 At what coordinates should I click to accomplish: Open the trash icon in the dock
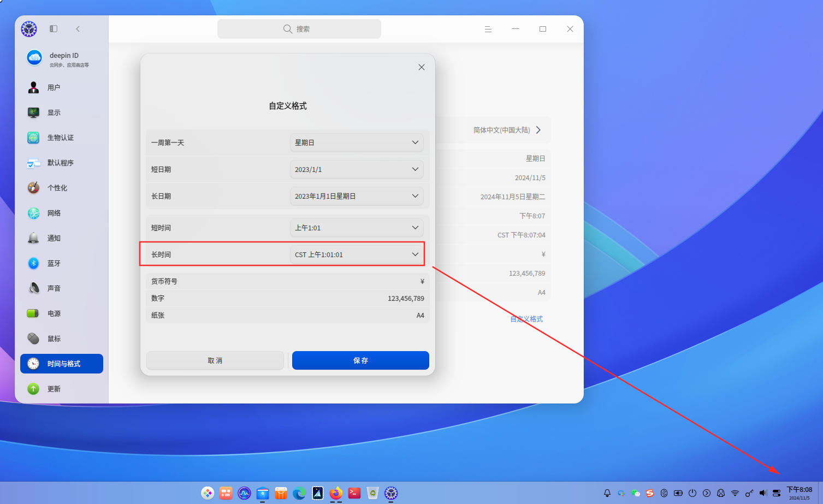[372, 493]
